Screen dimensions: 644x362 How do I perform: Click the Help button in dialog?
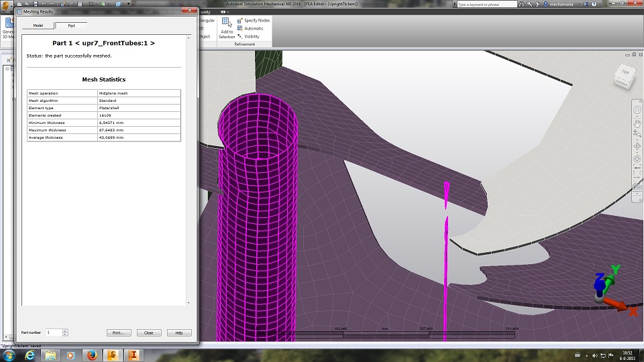click(x=178, y=333)
